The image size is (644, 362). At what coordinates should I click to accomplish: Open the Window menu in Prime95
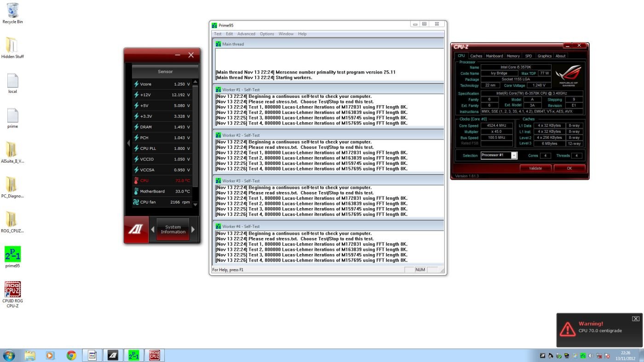click(286, 34)
